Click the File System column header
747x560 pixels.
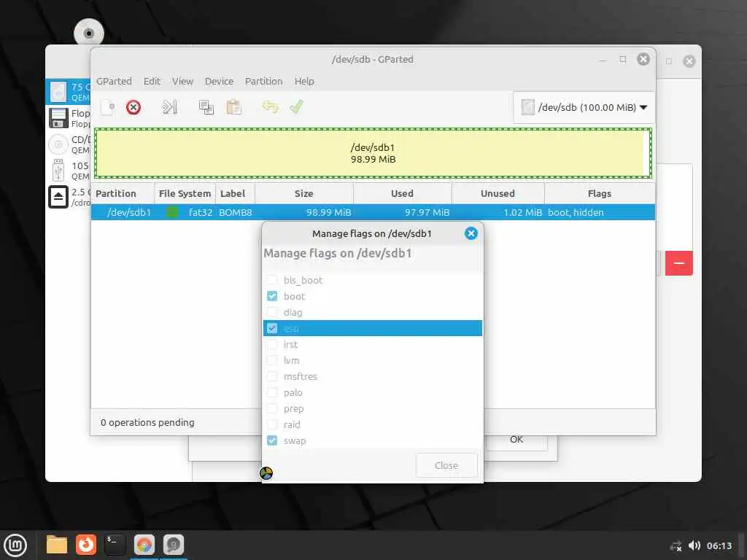(185, 193)
